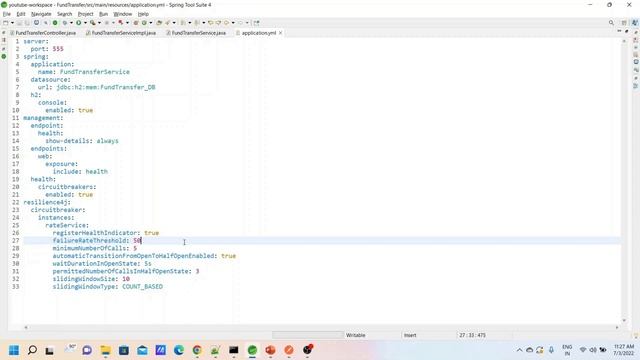
Task: Expand the Run button dropdown arrow
Action: point(85,23)
